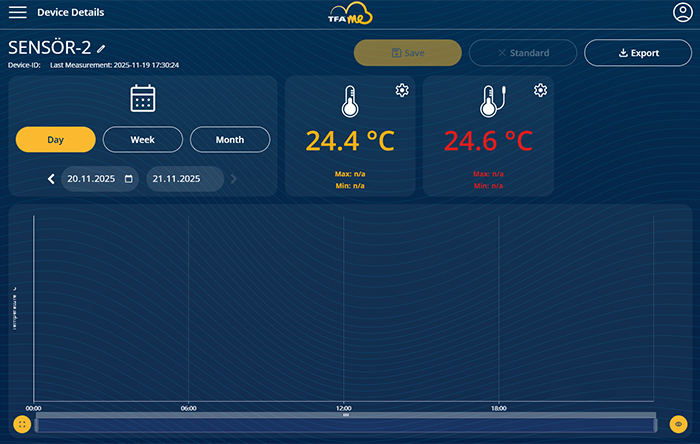Open settings gear for the red probe sensor
Viewport: 700px width, 444px height.
coord(540,91)
